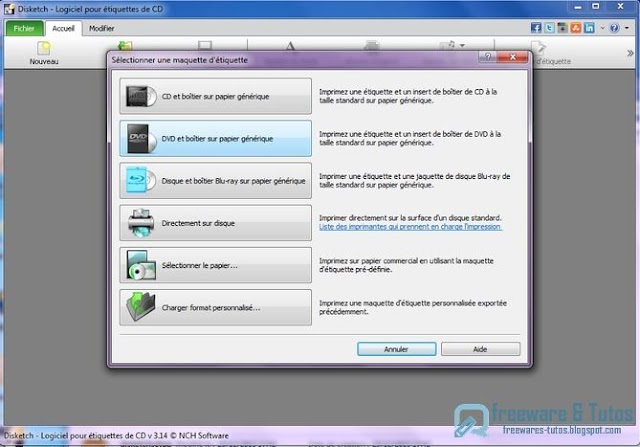Choose Directement sur disque option
Screen dimensions: 640x447
pos(216,223)
